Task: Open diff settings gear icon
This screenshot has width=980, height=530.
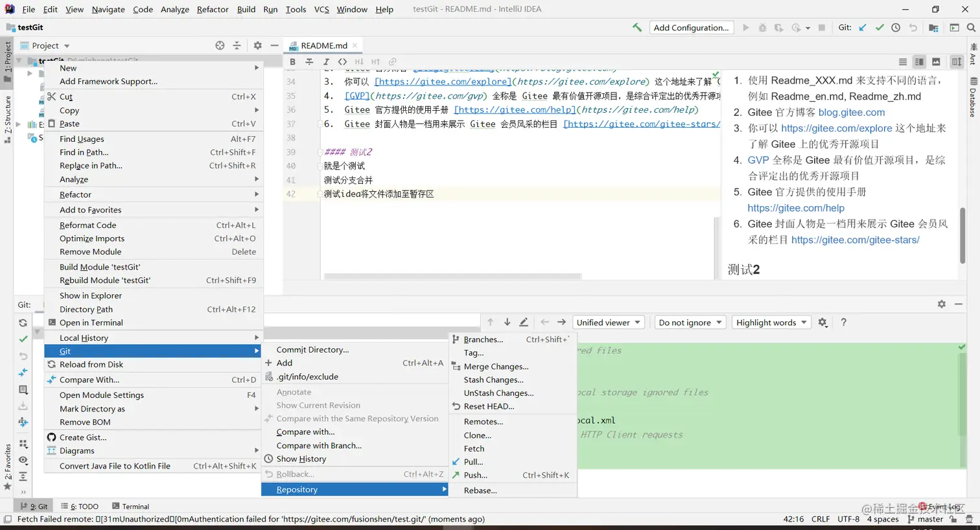Action: (822, 322)
